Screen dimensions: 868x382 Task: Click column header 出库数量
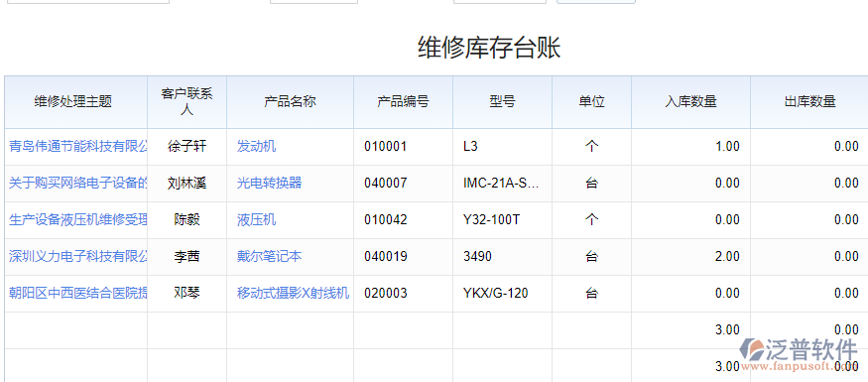click(x=809, y=102)
